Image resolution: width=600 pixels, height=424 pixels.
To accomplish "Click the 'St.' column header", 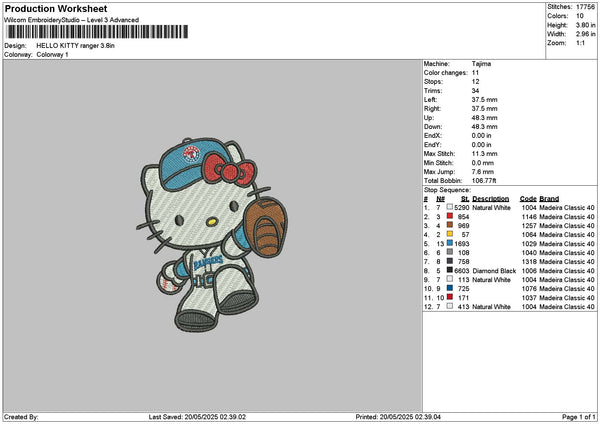I will click(465, 199).
